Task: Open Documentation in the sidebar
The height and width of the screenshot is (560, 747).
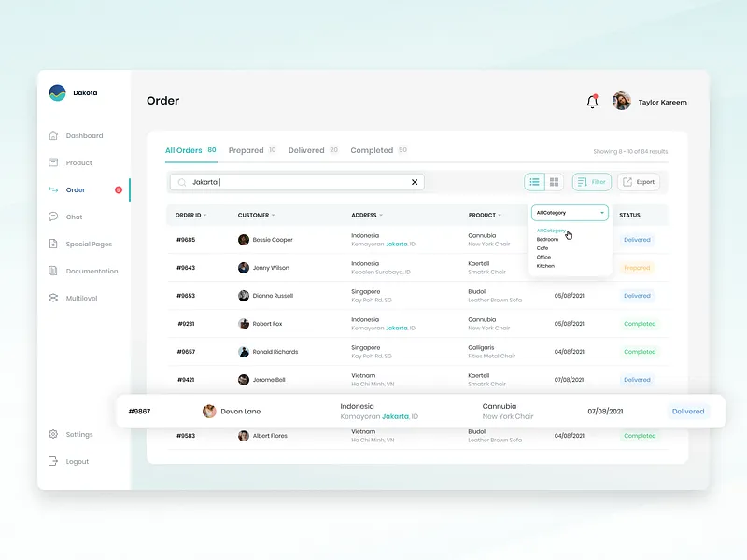Action: [x=83, y=271]
